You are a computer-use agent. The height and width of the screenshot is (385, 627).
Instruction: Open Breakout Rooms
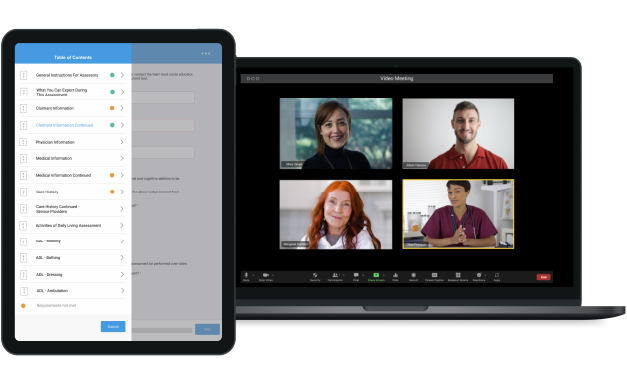point(458,277)
